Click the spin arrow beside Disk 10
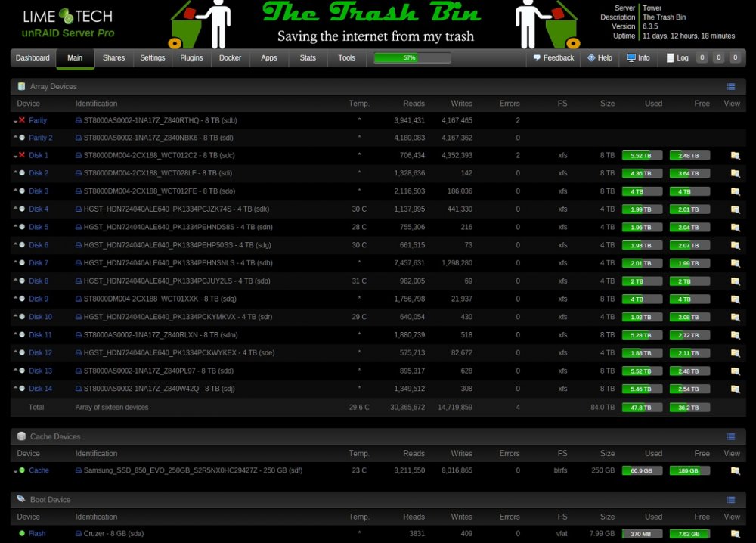Viewport: 756px width, 543px height. coord(15,316)
